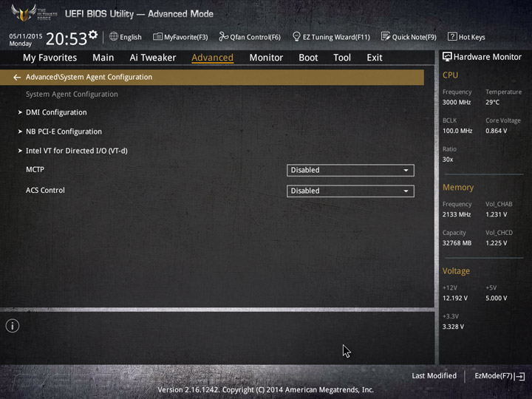Image resolution: width=532 pixels, height=399 pixels.
Task: Click the 20:53 clock time
Action: (x=66, y=38)
